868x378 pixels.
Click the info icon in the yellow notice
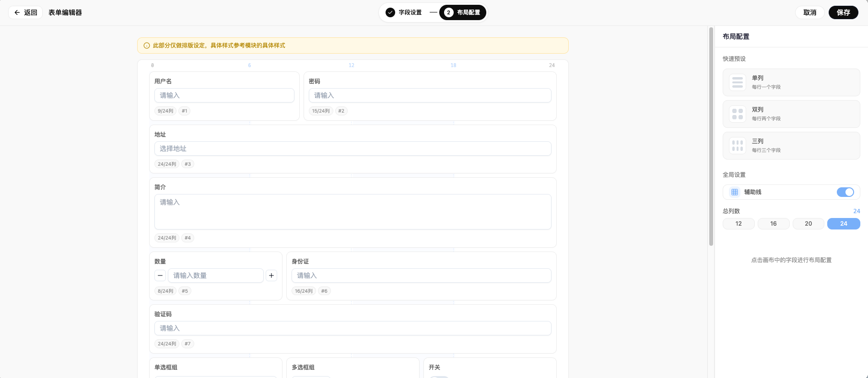coord(147,46)
